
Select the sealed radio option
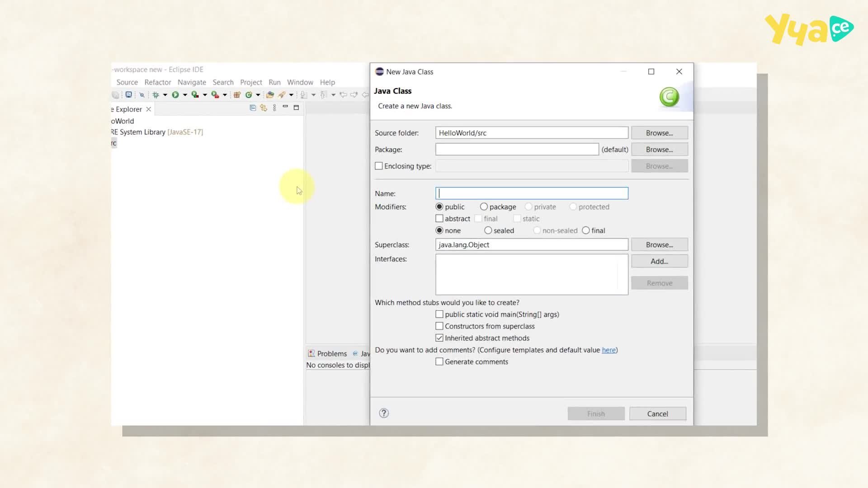[x=488, y=230]
